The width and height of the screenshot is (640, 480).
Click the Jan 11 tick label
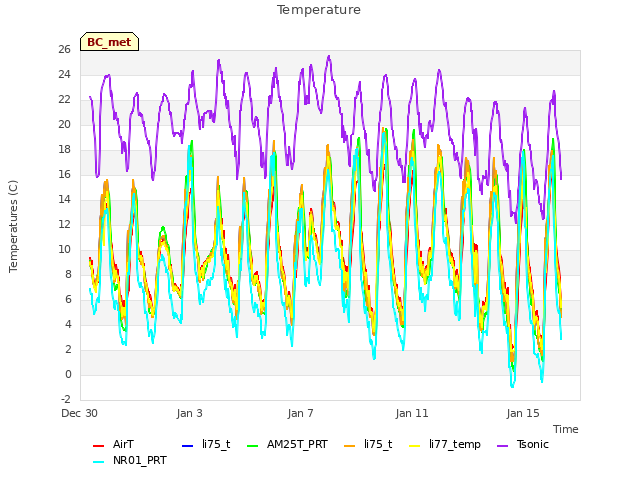click(412, 413)
